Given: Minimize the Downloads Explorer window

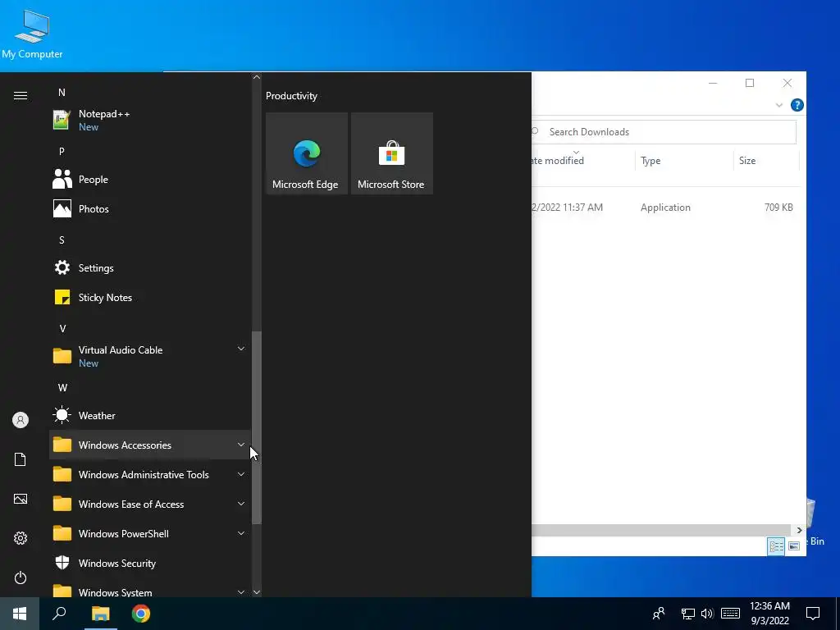Looking at the screenshot, I should [x=713, y=83].
